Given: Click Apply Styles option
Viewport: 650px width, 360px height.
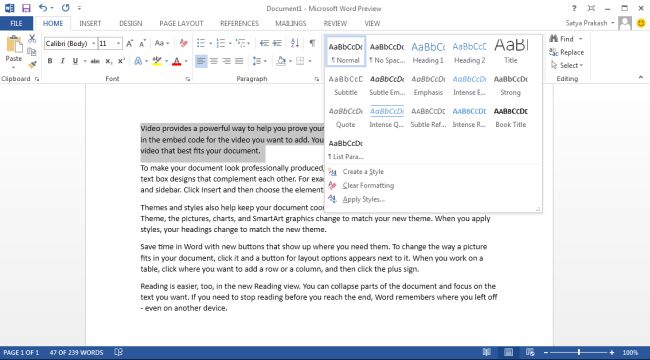Looking at the screenshot, I should pyautogui.click(x=364, y=199).
